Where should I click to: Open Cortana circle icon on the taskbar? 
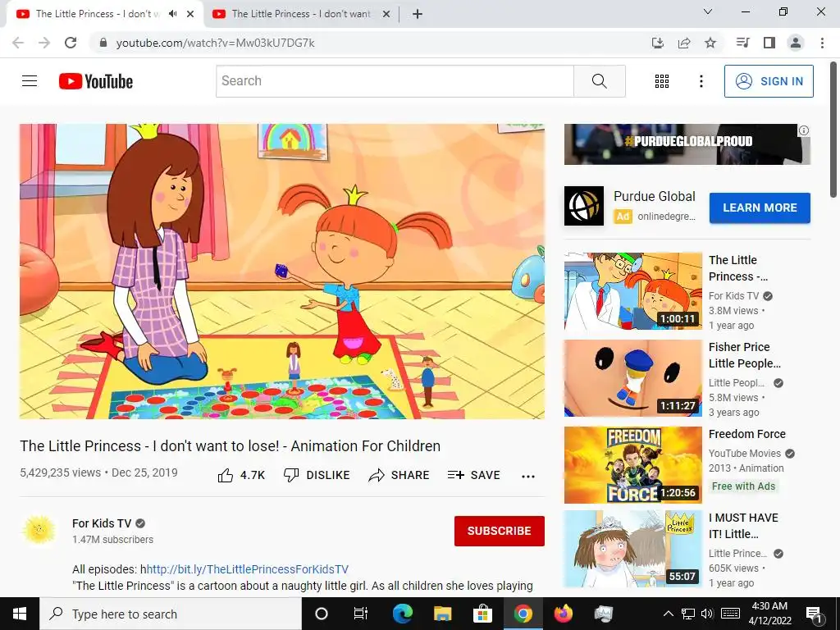point(321,614)
